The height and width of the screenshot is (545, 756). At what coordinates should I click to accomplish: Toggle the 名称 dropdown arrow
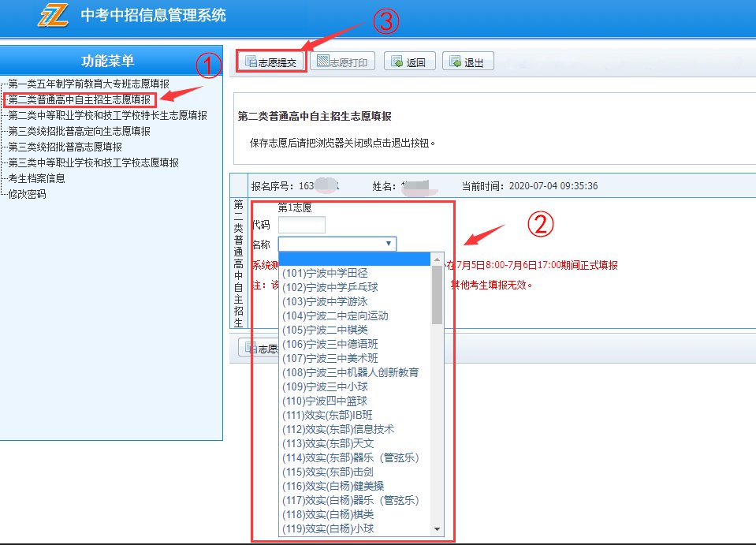(389, 244)
